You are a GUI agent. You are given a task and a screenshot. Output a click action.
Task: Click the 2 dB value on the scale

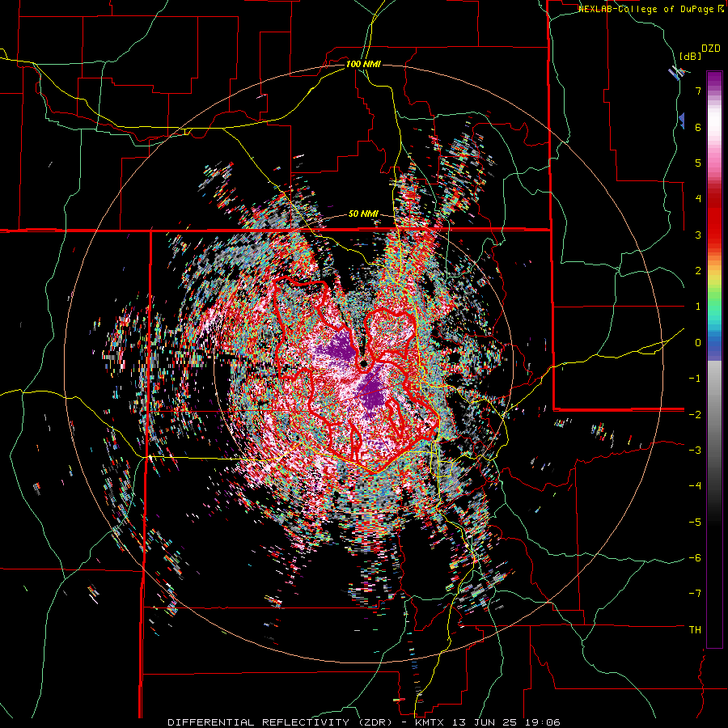[x=698, y=271]
